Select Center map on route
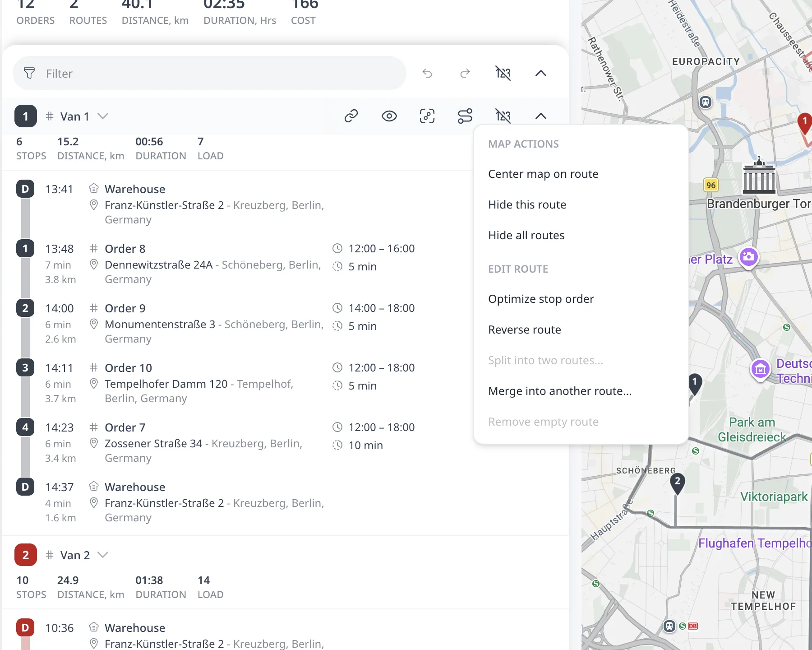Screen dimensions: 812x650 543,174
